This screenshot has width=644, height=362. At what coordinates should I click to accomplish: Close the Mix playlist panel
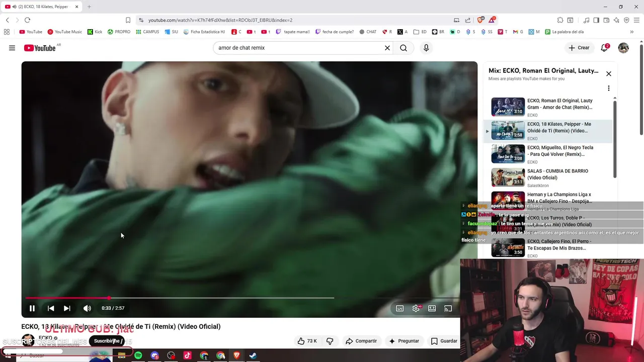[x=609, y=73]
